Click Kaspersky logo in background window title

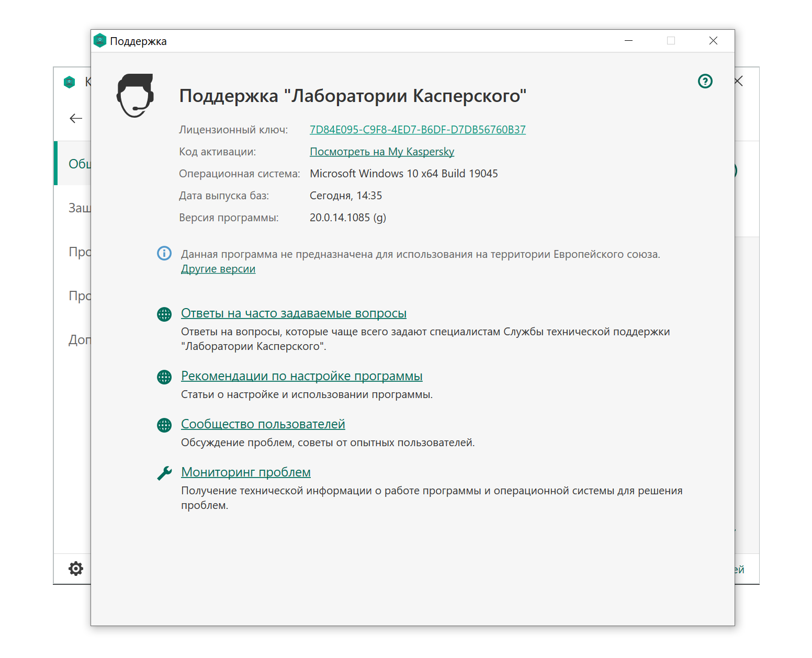coord(70,82)
